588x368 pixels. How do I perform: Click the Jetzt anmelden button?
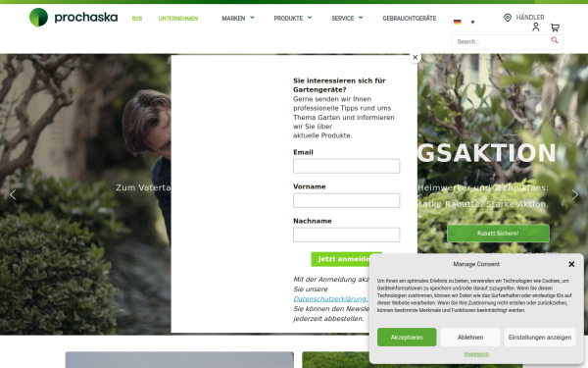point(346,259)
